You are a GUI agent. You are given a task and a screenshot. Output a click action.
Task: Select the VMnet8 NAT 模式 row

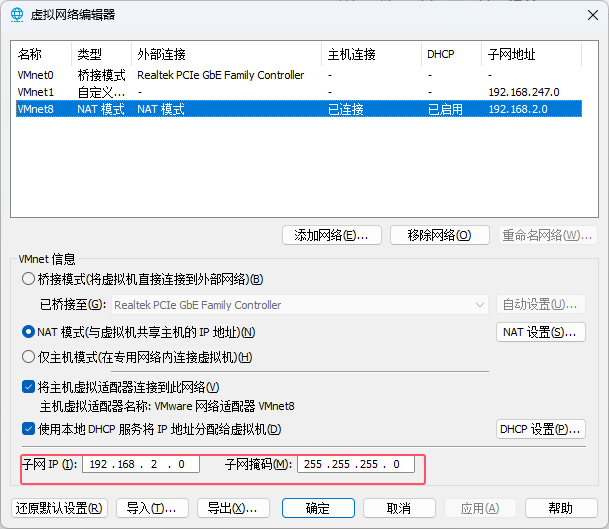[x=36, y=109]
